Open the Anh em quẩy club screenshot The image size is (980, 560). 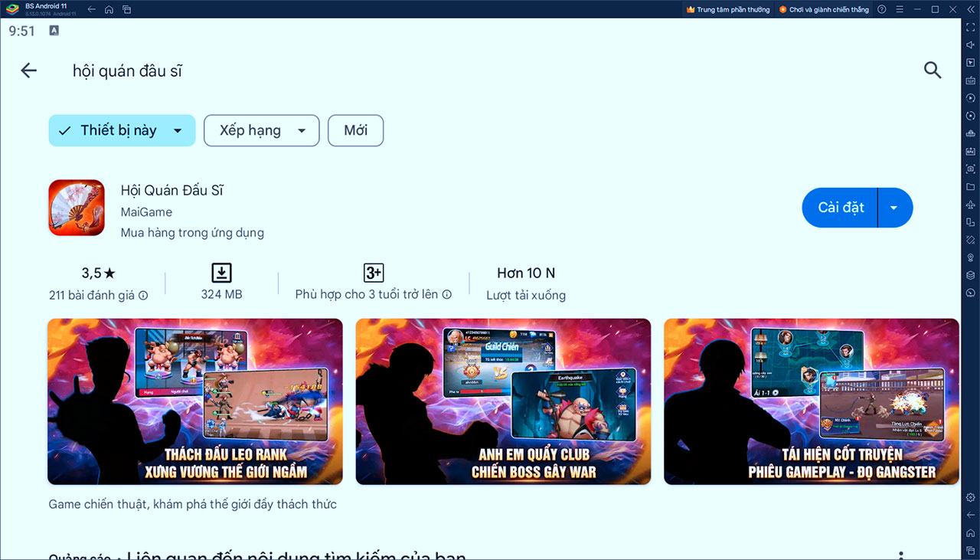click(x=503, y=401)
